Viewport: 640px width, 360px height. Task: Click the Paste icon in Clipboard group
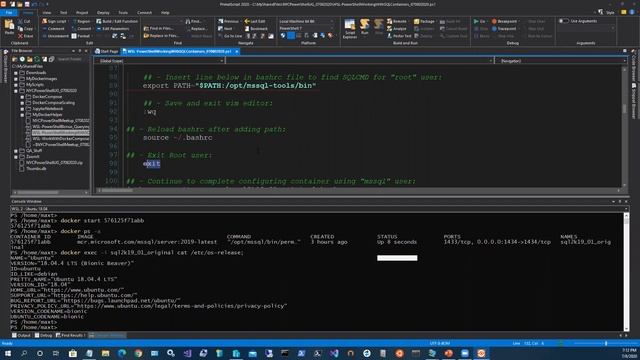9,27
